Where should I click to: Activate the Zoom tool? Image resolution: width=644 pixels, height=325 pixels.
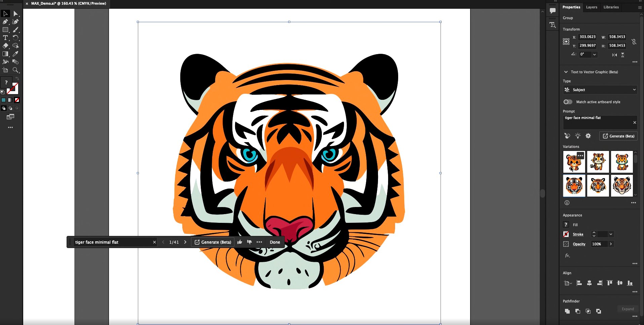[16, 70]
